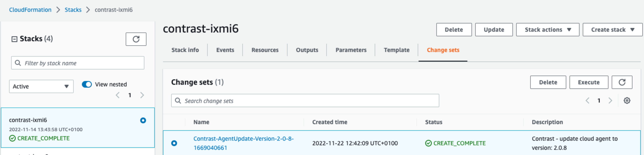Switch to Events tab
The width and height of the screenshot is (644, 155).
pyautogui.click(x=225, y=50)
